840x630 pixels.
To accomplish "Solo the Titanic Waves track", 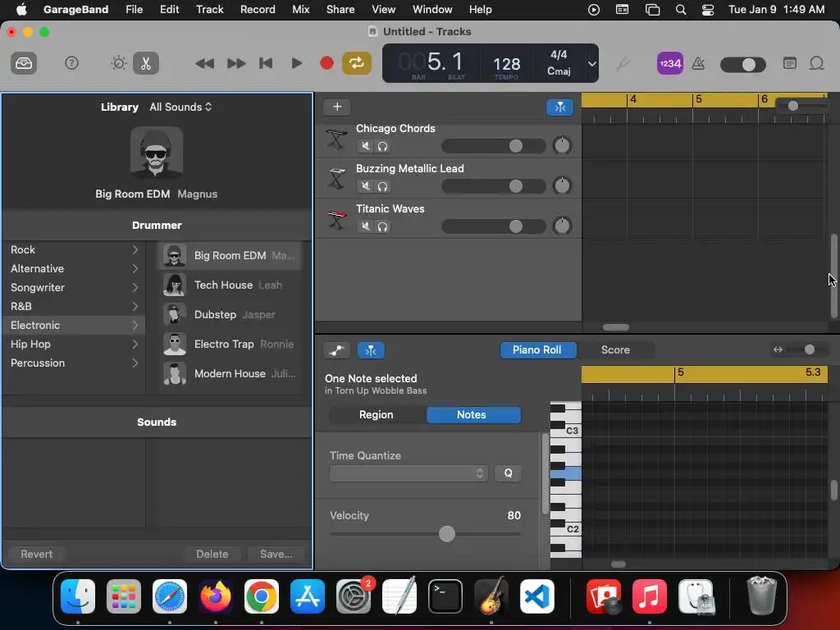I will 382,226.
